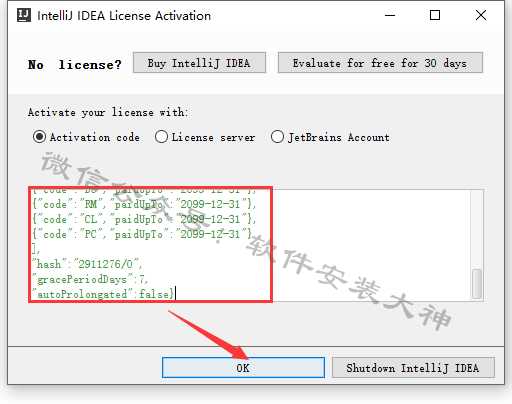This screenshot has height=404, width=512.
Task: Minimize the License Activation window
Action: coord(390,15)
